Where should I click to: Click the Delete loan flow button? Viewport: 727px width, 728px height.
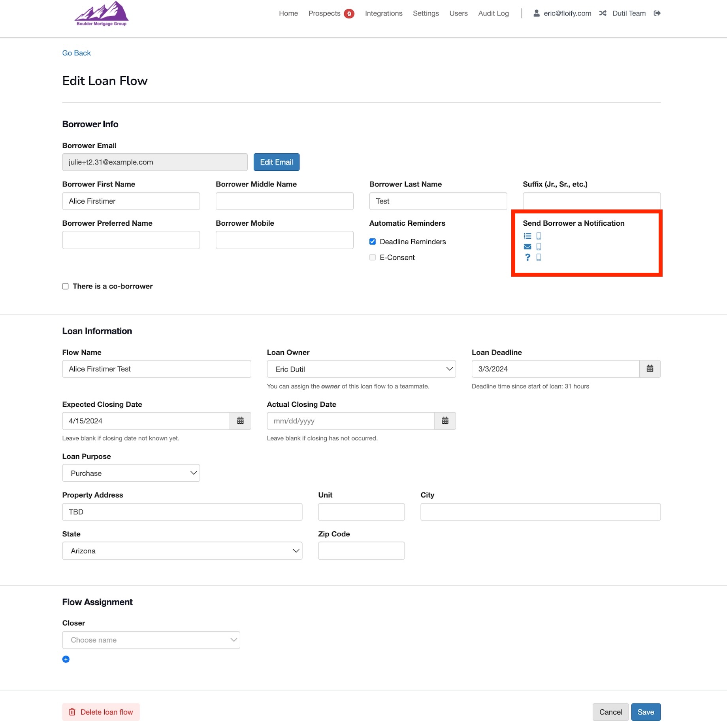[x=101, y=712]
